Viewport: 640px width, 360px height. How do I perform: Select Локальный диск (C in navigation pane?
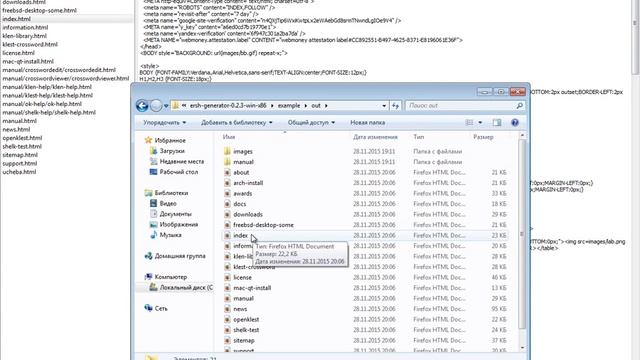tap(186, 288)
